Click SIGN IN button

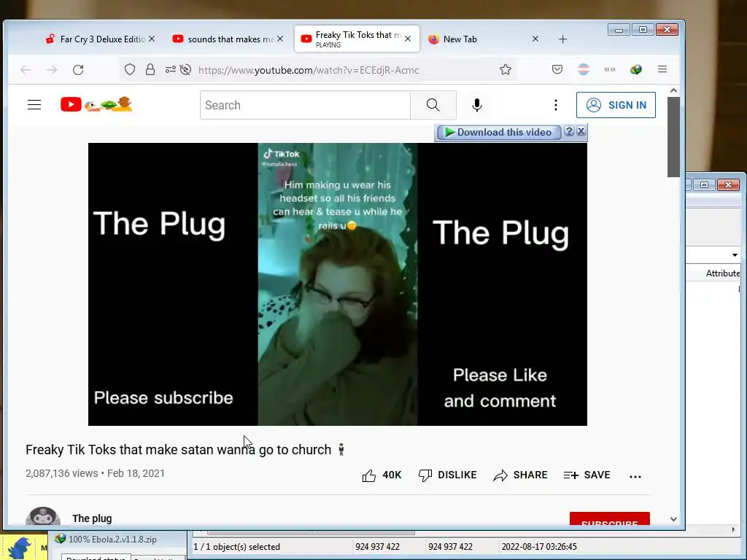click(x=616, y=105)
